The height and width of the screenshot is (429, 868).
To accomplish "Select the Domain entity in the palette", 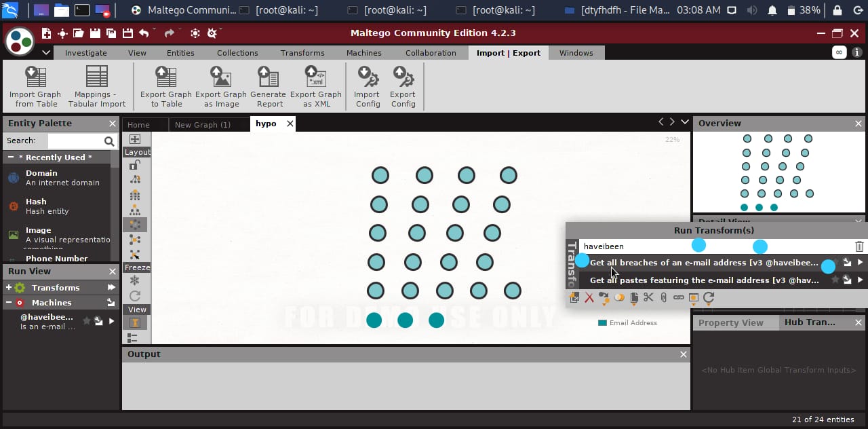I will [57, 178].
